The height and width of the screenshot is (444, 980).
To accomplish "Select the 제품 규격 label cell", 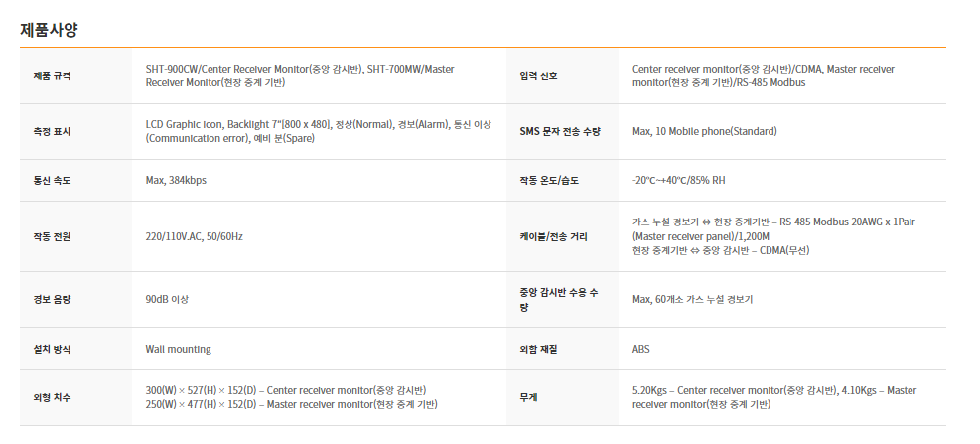I will 75,75.
